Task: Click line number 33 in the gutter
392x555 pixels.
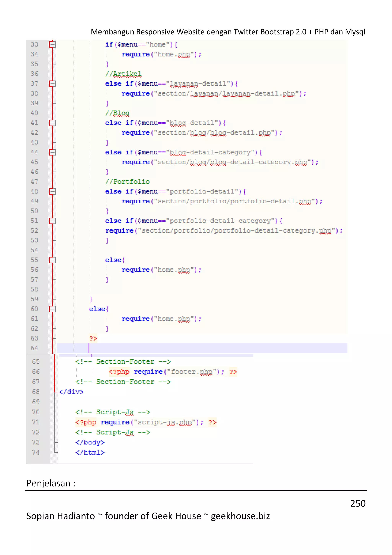Action: (34, 44)
